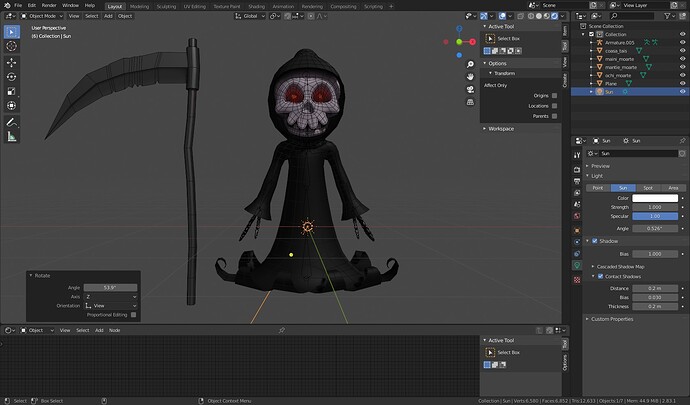Select the Rotate tool

[x=12, y=77]
